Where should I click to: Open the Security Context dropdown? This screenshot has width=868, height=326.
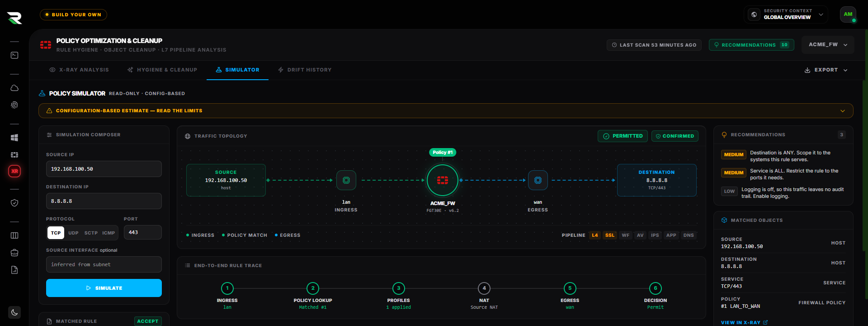coord(786,14)
